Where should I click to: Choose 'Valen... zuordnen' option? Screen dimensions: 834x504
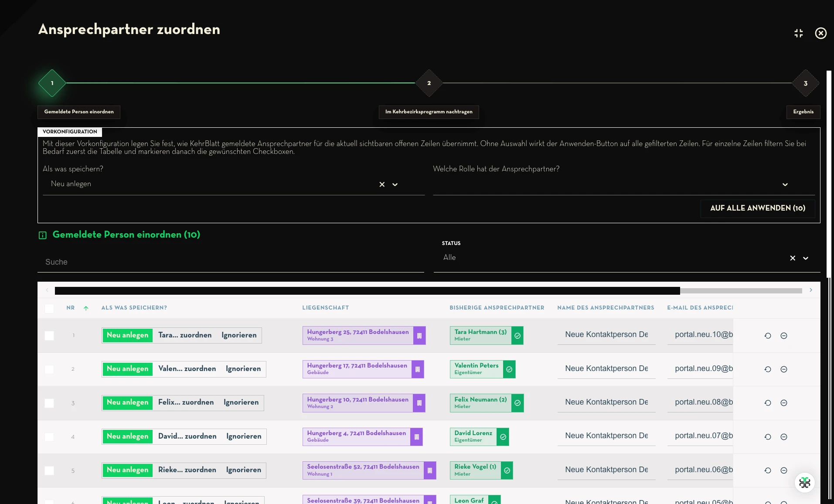tap(187, 369)
